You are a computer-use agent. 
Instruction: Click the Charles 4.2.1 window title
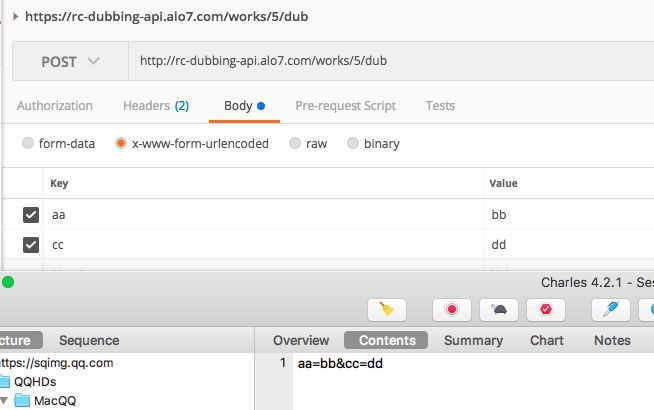tap(597, 282)
